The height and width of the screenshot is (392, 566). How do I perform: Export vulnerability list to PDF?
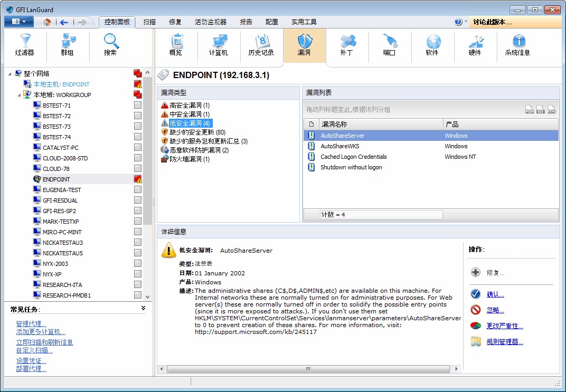[x=530, y=109]
